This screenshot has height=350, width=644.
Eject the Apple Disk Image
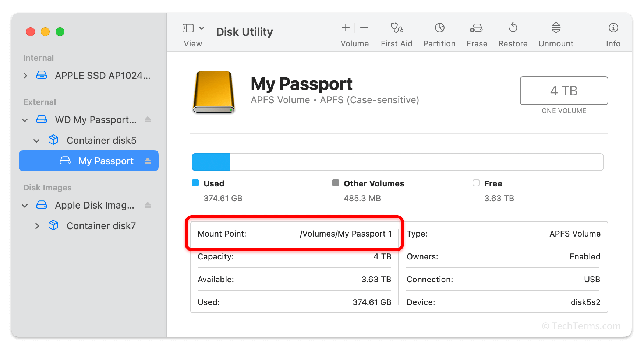148,205
